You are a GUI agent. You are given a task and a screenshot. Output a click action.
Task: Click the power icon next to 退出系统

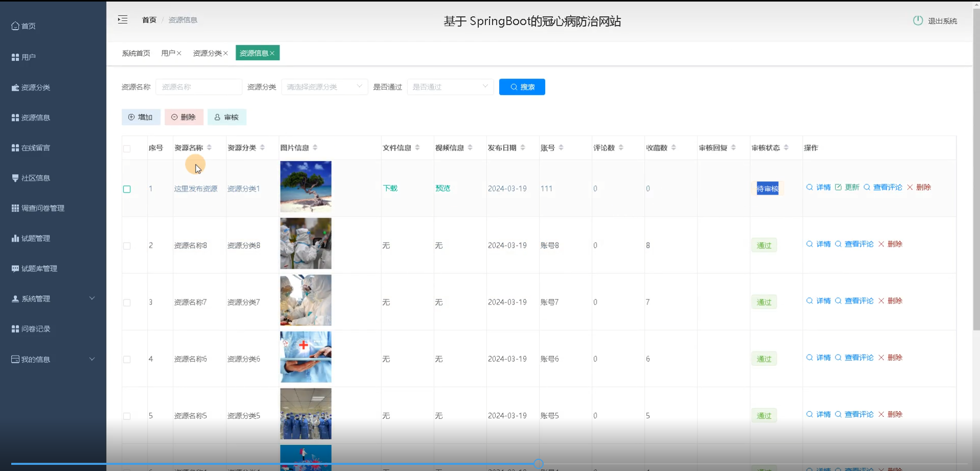coord(918,20)
